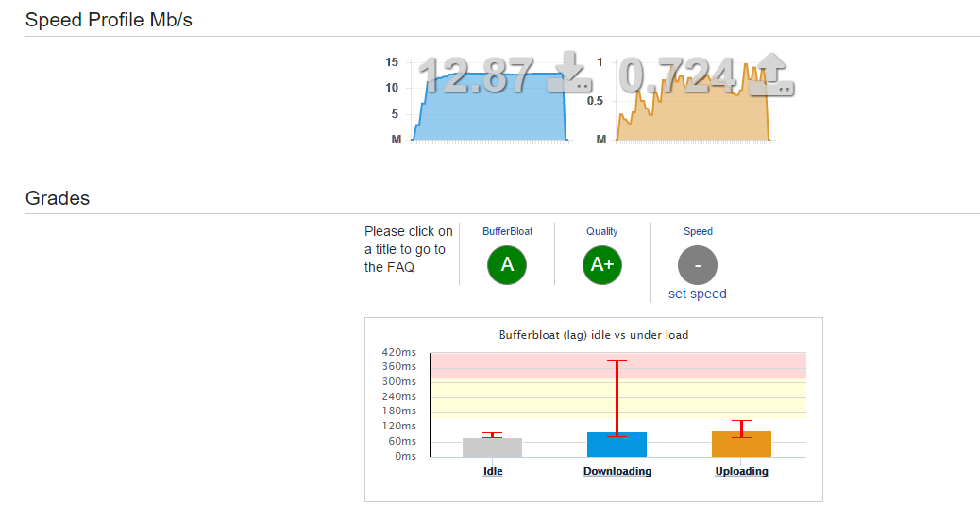Click the 180ms axis label
The width and height of the screenshot is (980, 520).
[398, 411]
